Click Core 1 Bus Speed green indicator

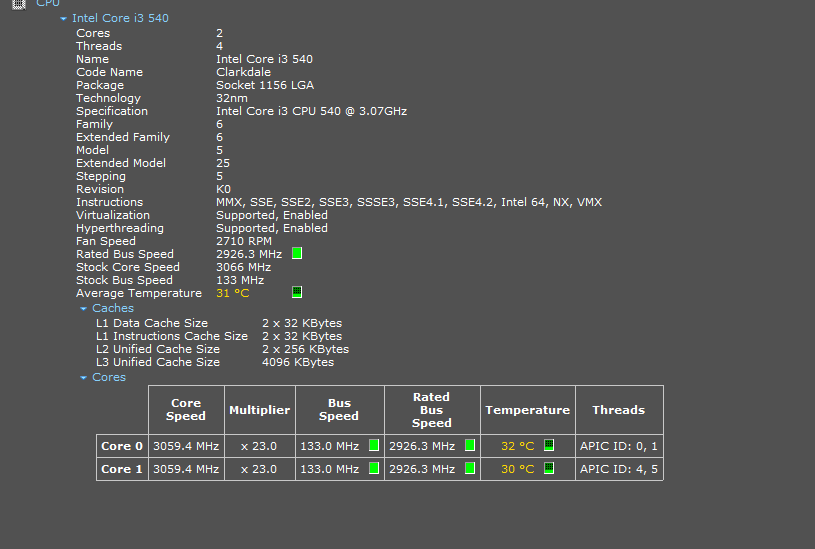point(374,468)
